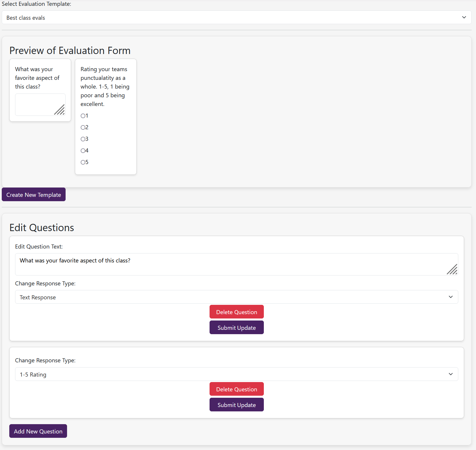
Task: Click the Edit Question Text field
Action: point(237,264)
